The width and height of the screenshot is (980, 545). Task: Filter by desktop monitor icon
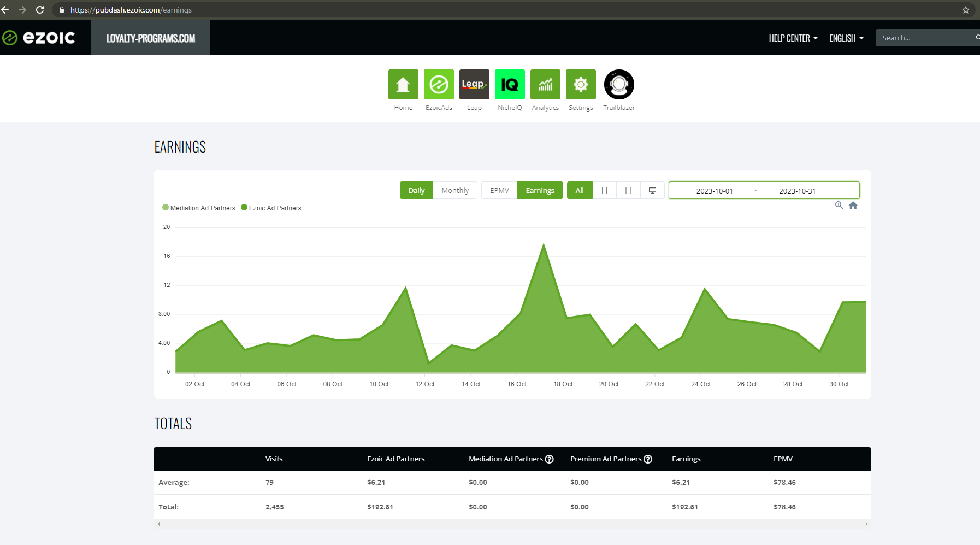[652, 190]
